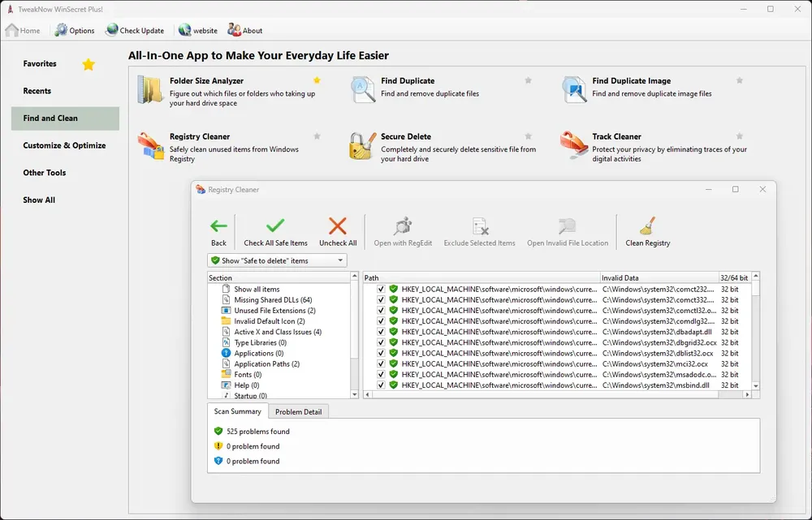Toggle favorite star for Secure Delete
812x520 pixels.
click(529, 136)
